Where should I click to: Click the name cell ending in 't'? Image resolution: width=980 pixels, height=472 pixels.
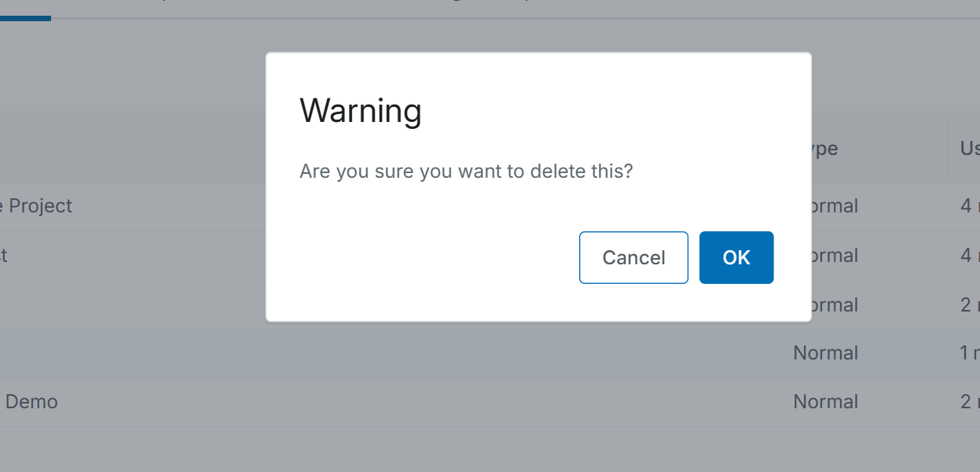(x=5, y=256)
